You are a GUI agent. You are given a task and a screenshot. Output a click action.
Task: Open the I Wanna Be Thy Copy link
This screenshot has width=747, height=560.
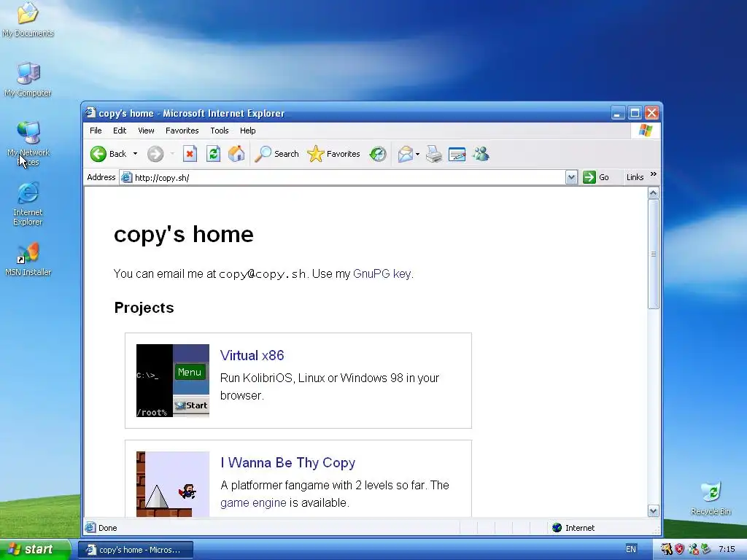pyautogui.click(x=287, y=463)
